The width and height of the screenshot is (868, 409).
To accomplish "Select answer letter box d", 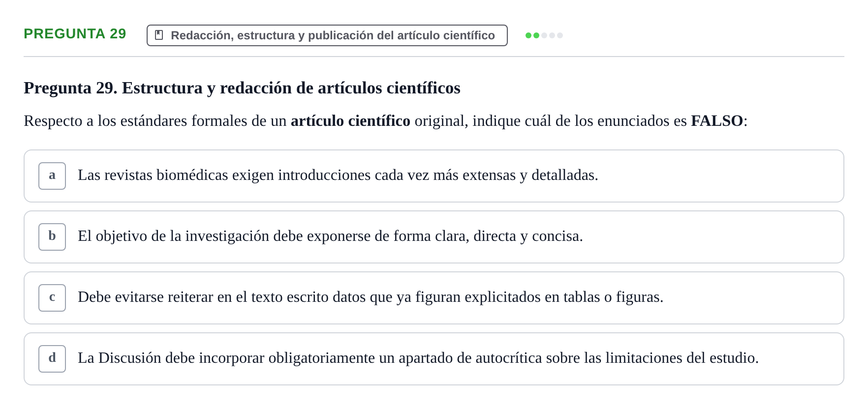I will click(x=52, y=359).
